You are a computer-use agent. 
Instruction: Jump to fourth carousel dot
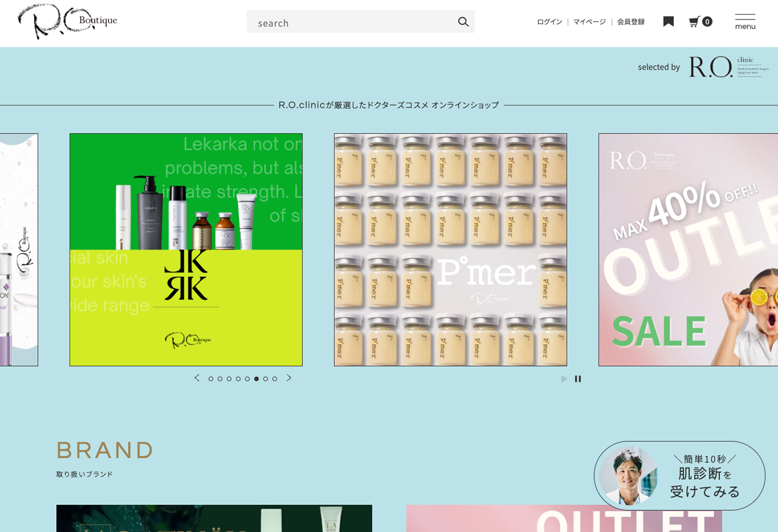[x=238, y=379]
